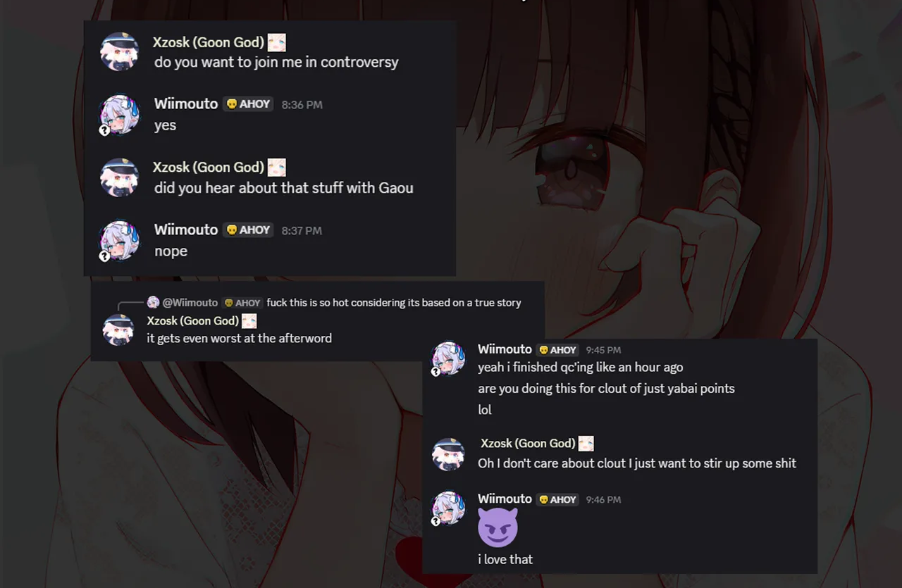This screenshot has width=902, height=588.
Task: Click Xzosk's avatar beside the Gaou message
Action: click(119, 177)
